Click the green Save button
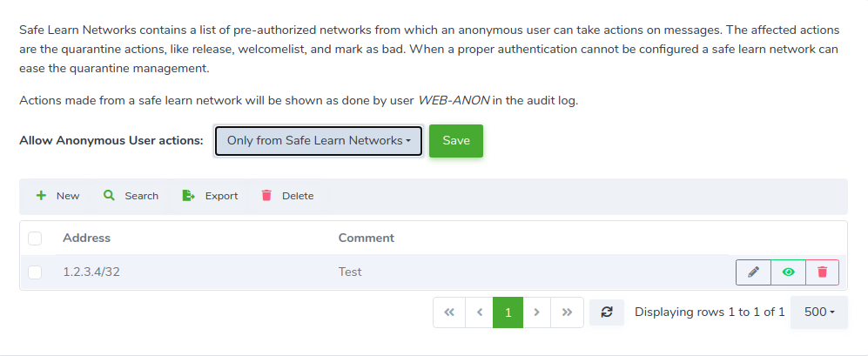 [456, 141]
